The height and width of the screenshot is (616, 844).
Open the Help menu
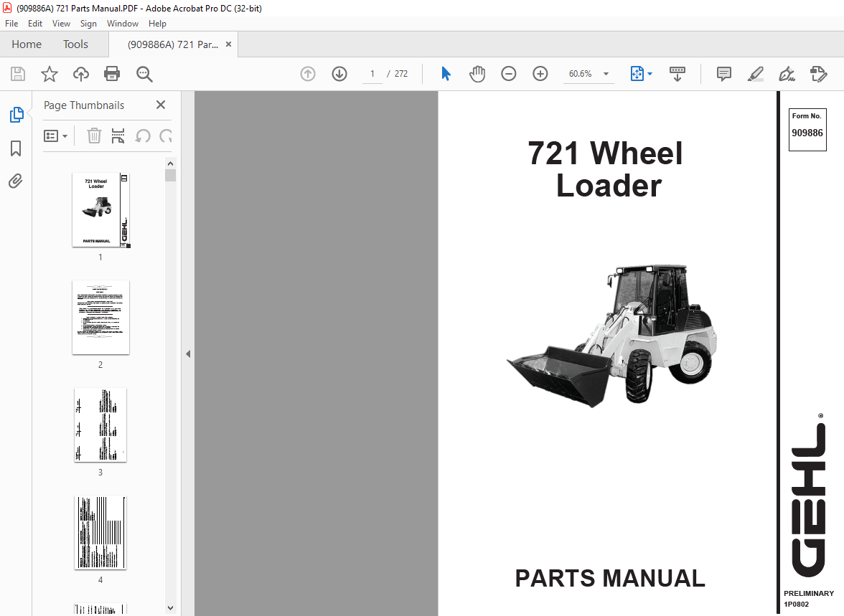(x=157, y=24)
